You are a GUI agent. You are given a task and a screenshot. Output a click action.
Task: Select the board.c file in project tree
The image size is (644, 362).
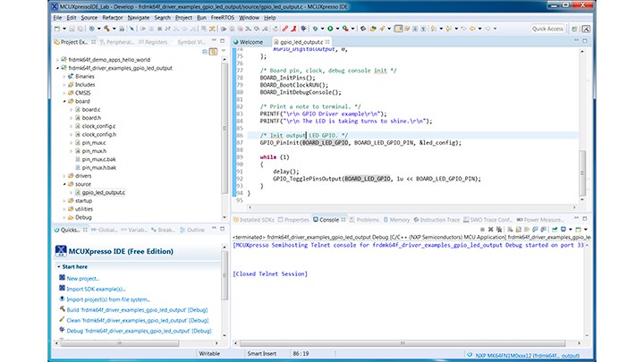[x=89, y=111]
